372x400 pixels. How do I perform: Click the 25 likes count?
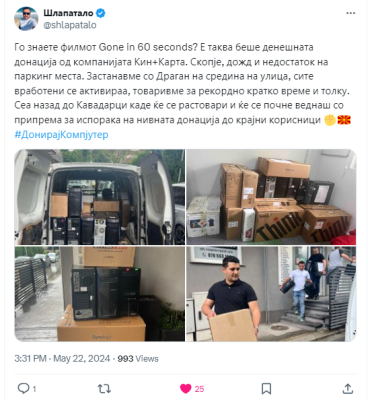pyautogui.click(x=199, y=389)
